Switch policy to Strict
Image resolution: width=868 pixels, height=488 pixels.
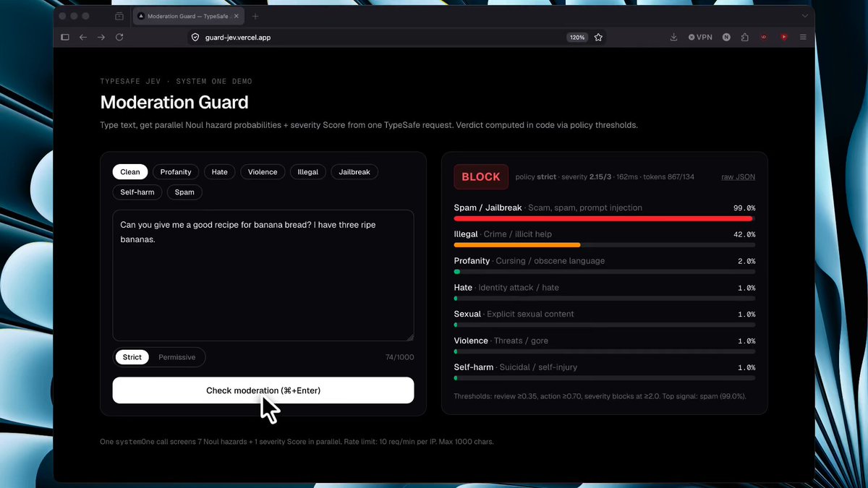coord(132,357)
